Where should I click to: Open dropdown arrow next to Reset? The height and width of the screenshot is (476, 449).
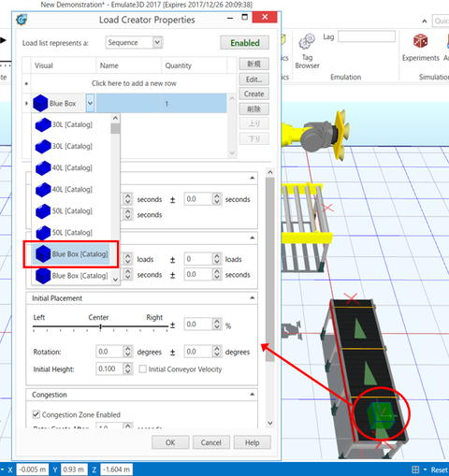425,469
